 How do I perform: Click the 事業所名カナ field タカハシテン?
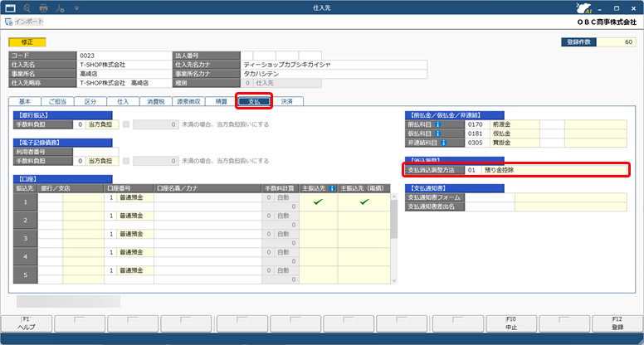coord(334,74)
